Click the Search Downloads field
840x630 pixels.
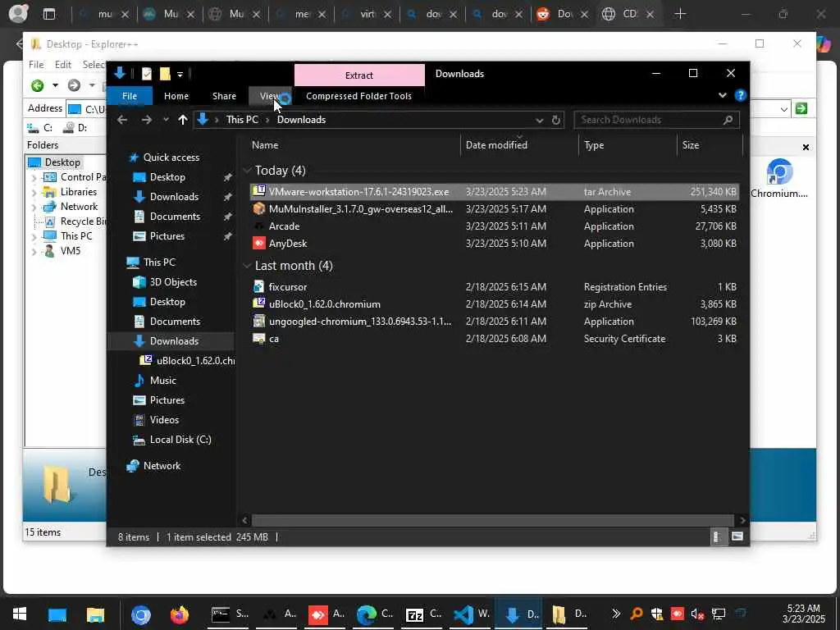click(656, 120)
